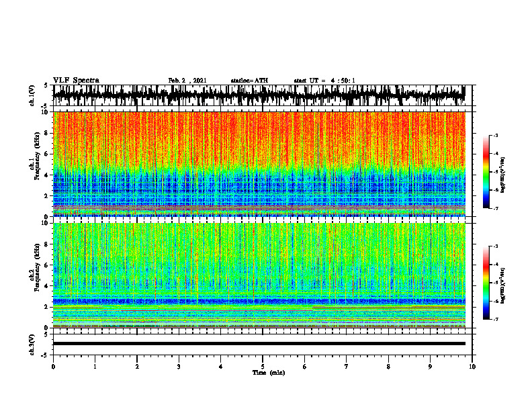The height and width of the screenshot is (411, 532).
Task: Click the "ch.1(V)" waveform axis label
Action: pyautogui.click(x=32, y=95)
